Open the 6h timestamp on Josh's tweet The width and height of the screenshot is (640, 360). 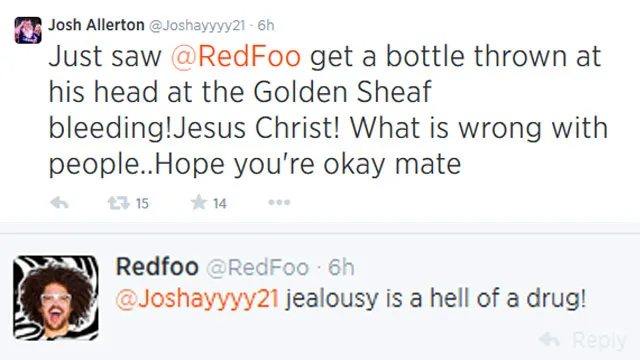(266, 25)
